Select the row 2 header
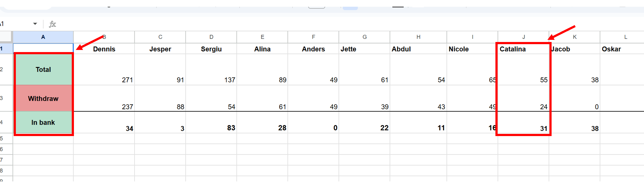 (x=2, y=69)
